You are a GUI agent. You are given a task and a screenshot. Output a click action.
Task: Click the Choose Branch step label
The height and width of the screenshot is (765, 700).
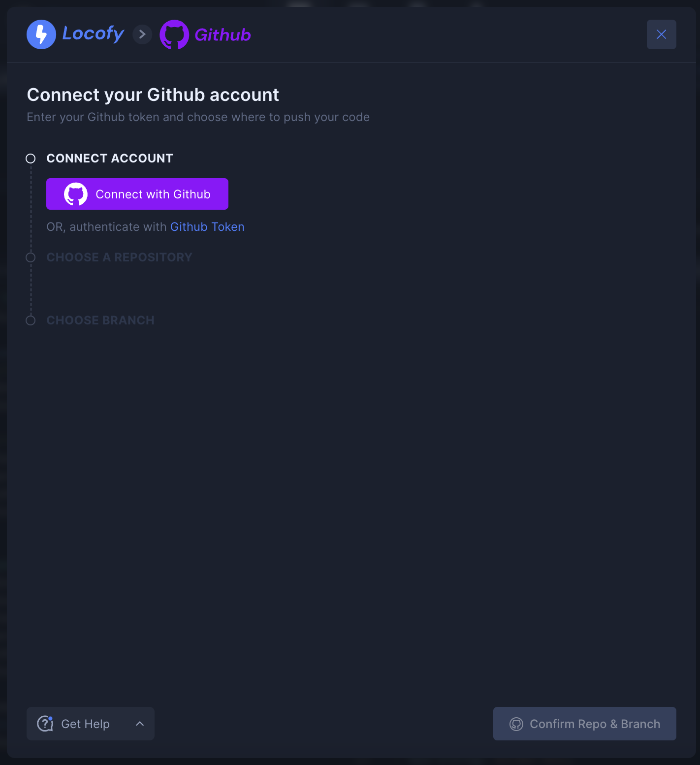click(100, 320)
